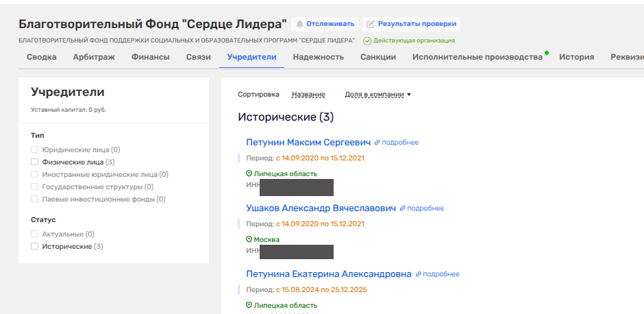Toggle Государственные структуры checkbox

[34, 186]
